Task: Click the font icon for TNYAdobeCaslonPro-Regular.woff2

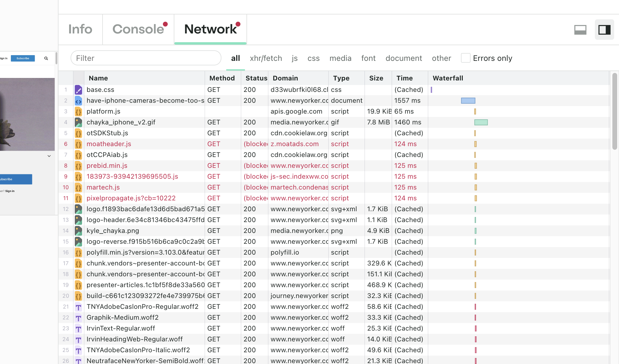Action: click(x=78, y=307)
